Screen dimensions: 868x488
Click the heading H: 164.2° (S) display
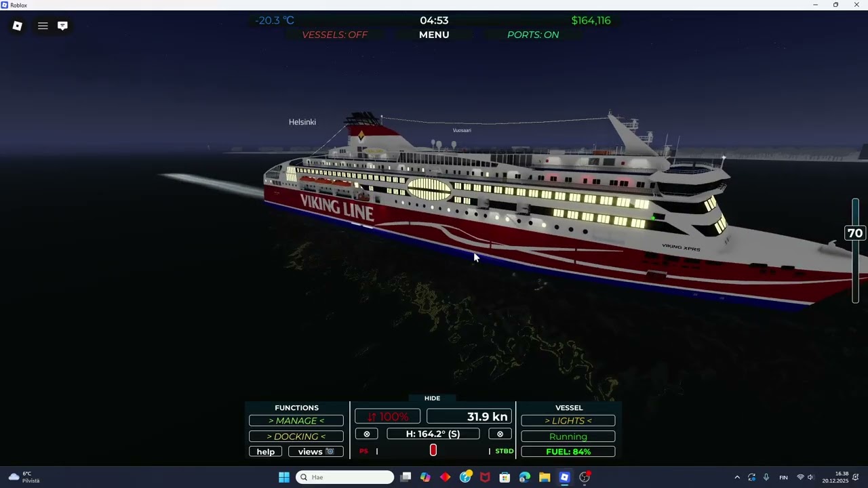[x=433, y=434]
